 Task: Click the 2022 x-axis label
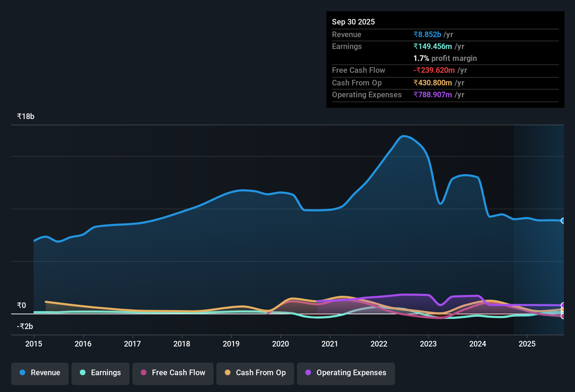click(x=379, y=344)
